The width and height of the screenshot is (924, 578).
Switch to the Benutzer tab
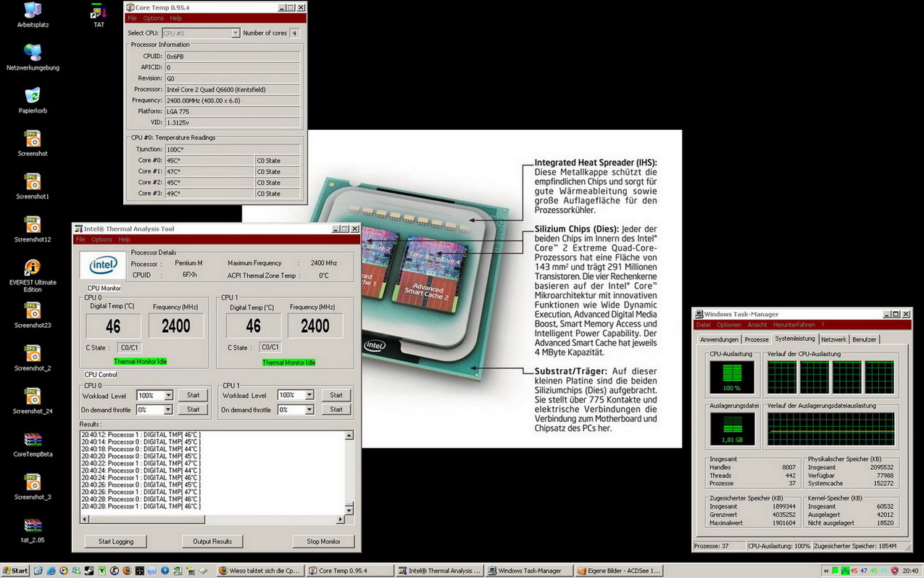click(x=865, y=339)
